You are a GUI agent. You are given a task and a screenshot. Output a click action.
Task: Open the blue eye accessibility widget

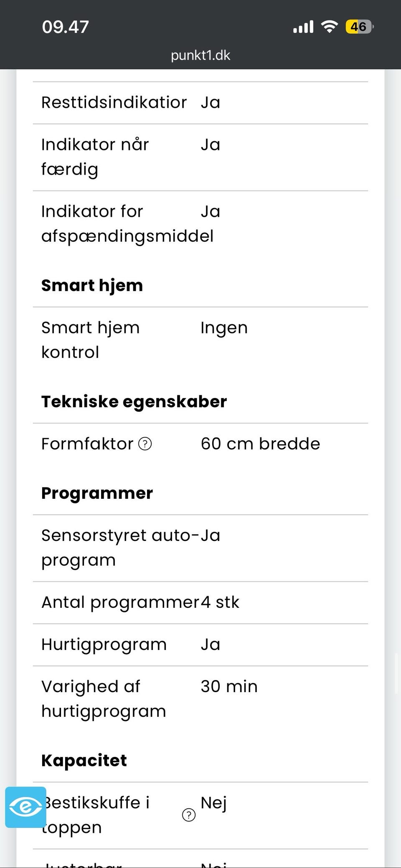(26, 807)
